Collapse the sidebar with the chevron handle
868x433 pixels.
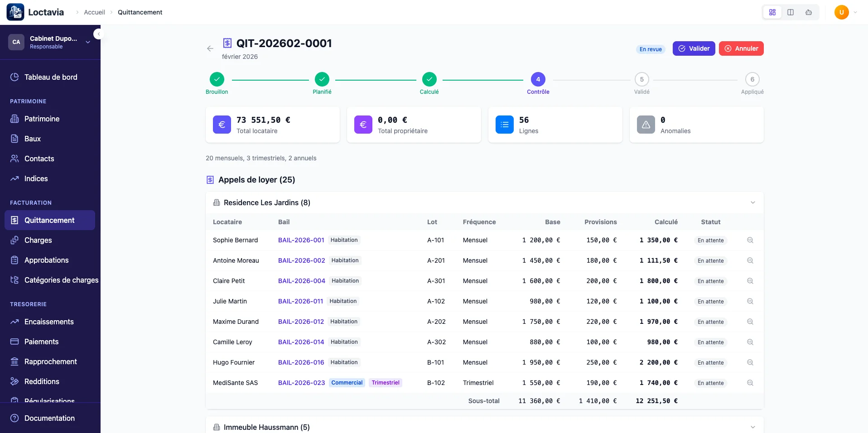pos(98,34)
